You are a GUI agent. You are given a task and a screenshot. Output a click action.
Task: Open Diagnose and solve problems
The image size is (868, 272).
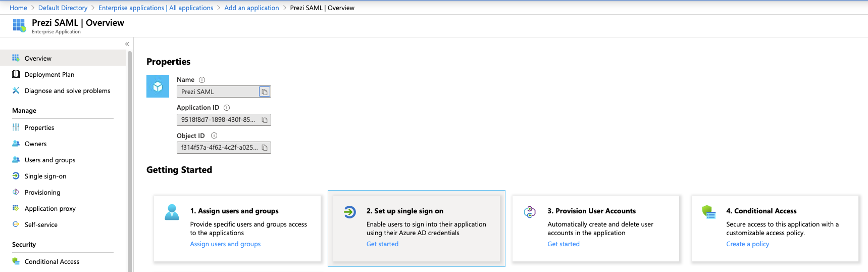67,90
